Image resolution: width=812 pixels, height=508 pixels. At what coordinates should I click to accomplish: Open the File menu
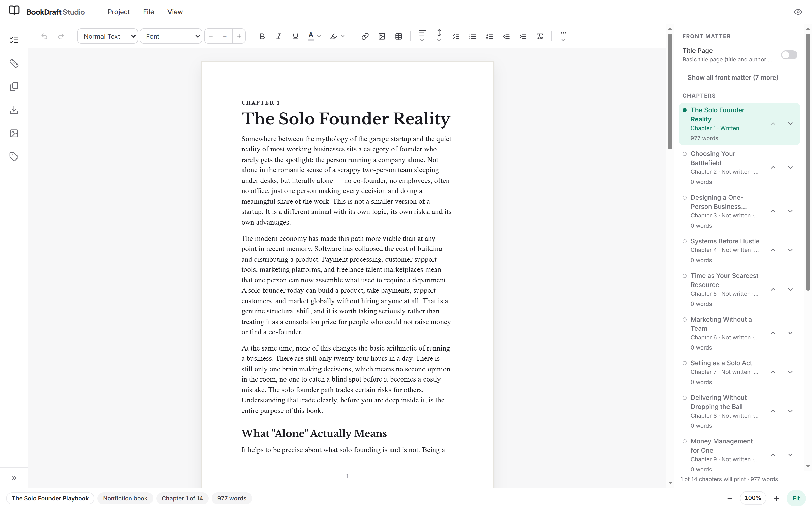point(148,12)
